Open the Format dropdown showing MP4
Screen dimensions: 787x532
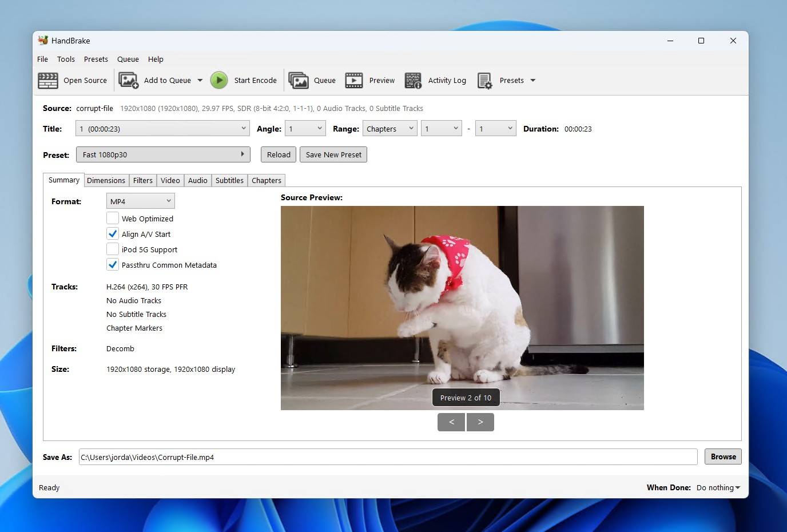pyautogui.click(x=141, y=201)
